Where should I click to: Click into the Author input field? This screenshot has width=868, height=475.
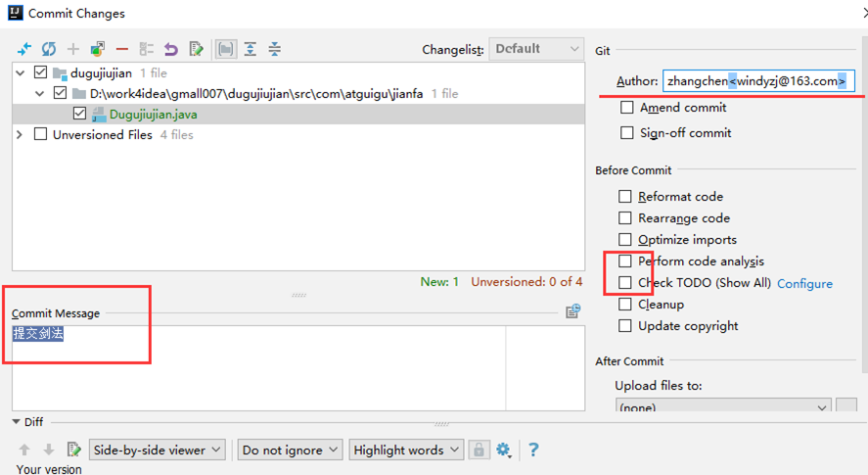758,81
